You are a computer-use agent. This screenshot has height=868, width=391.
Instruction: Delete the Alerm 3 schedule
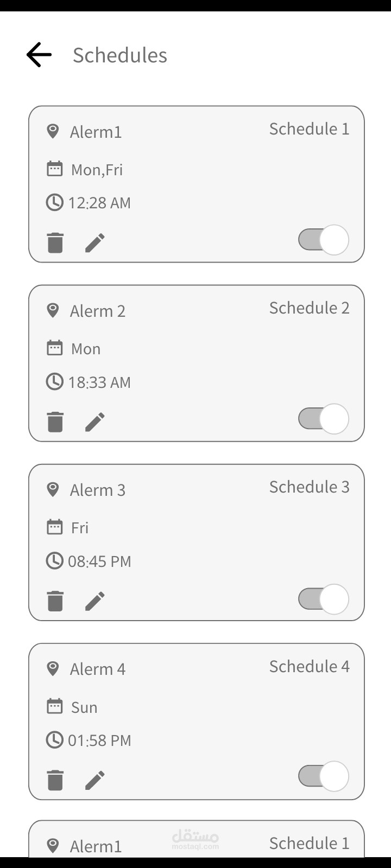tap(55, 601)
